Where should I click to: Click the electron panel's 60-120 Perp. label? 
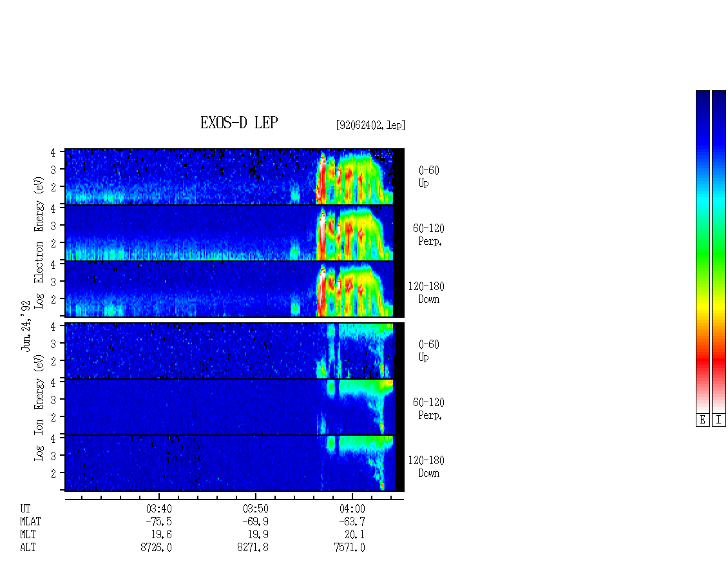[428, 235]
